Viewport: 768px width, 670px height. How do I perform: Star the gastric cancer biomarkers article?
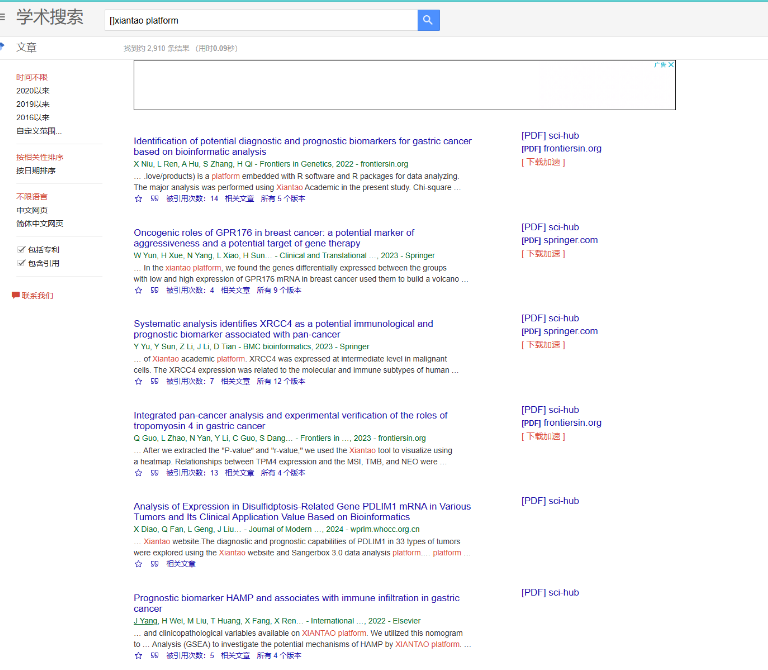tap(138, 199)
